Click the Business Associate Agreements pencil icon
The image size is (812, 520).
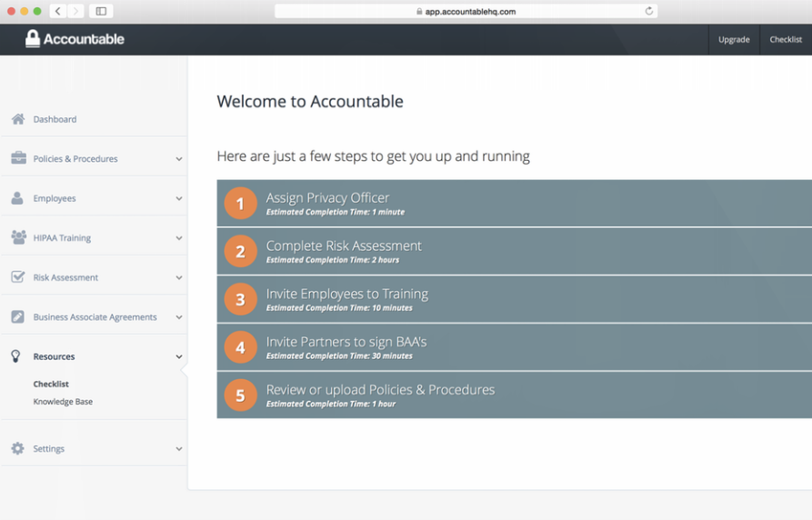pos(17,316)
